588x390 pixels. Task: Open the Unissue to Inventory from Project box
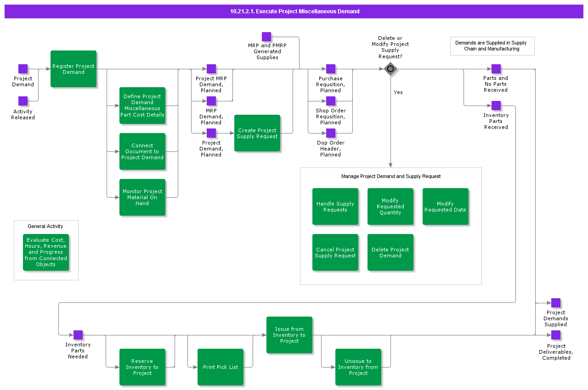point(358,367)
